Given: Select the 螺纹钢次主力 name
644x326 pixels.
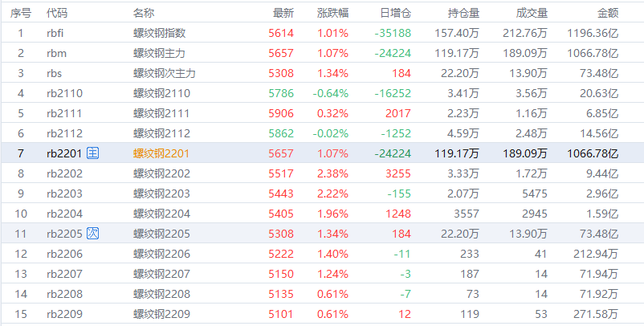Looking at the screenshot, I should [x=164, y=73].
